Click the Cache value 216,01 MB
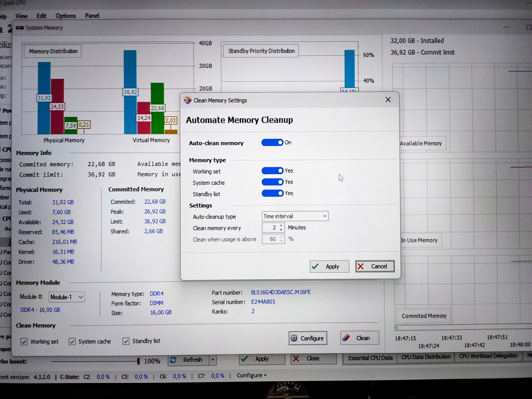This screenshot has width=532, height=399. [65, 242]
